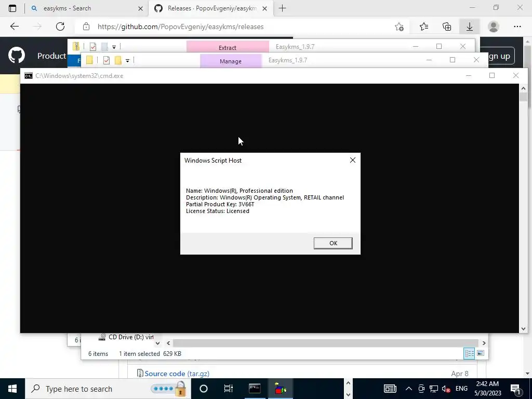The height and width of the screenshot is (399, 532).
Task: Click the Explorer horizontal scrollbar track
Action: click(x=326, y=343)
